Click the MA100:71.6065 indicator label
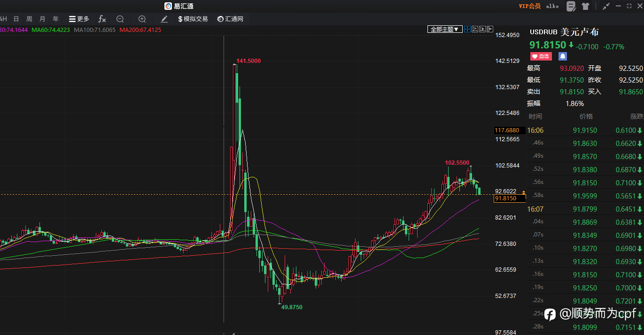The width and height of the screenshot is (644, 335). (94, 30)
